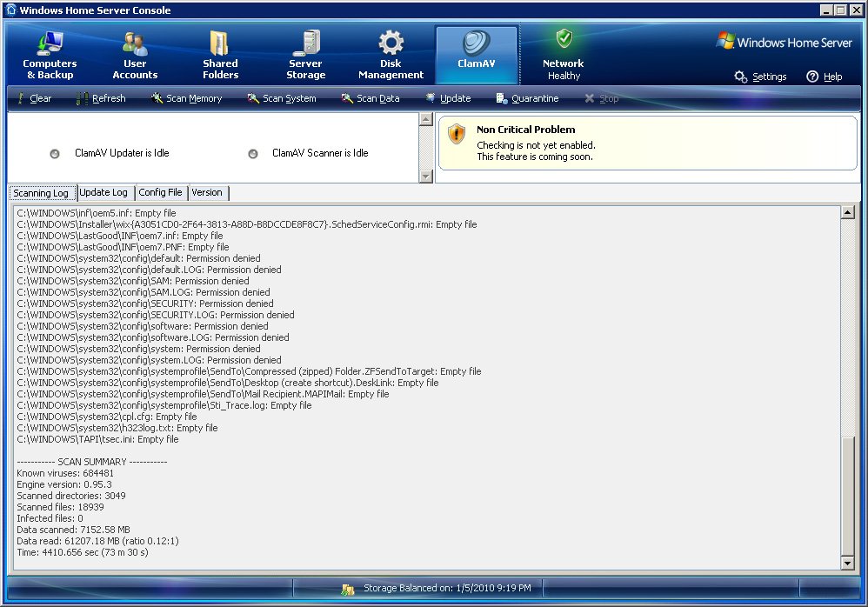Screen dimensions: 868x607
Task: Click the status panel scroll-down arrow
Action: pyautogui.click(x=425, y=177)
